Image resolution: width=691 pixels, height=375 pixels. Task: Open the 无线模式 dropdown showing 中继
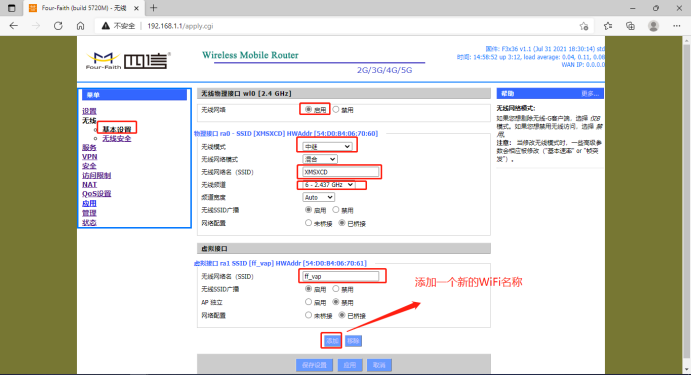point(327,146)
